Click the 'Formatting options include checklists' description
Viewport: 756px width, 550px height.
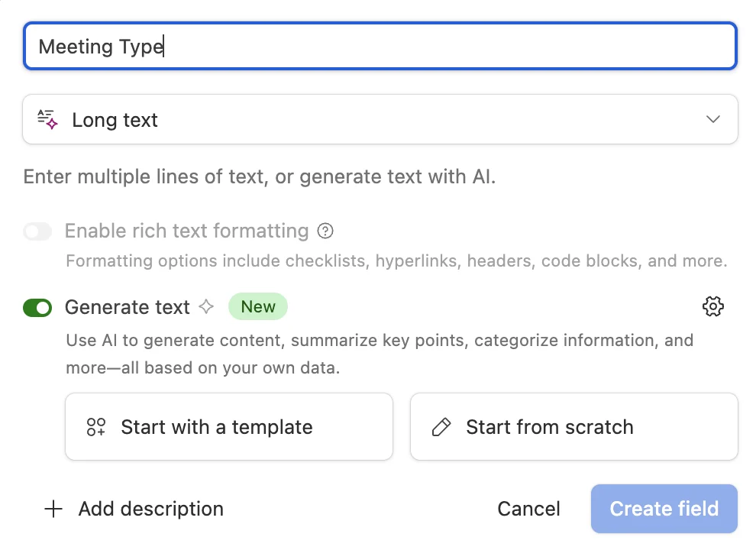coord(396,261)
